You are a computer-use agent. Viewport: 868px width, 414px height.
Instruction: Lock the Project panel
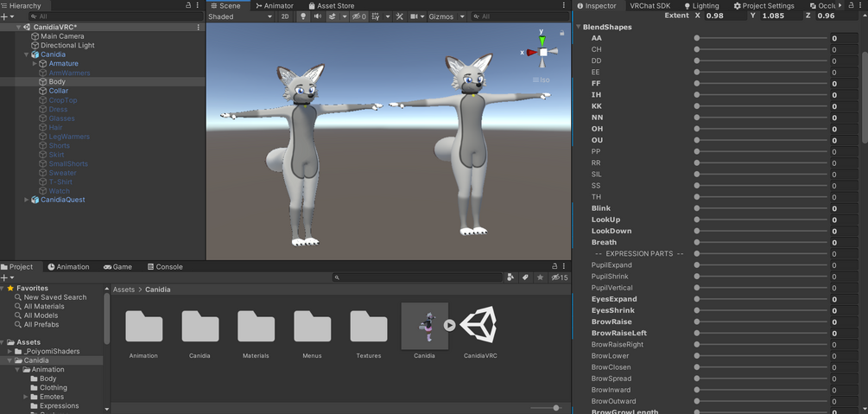(554, 266)
